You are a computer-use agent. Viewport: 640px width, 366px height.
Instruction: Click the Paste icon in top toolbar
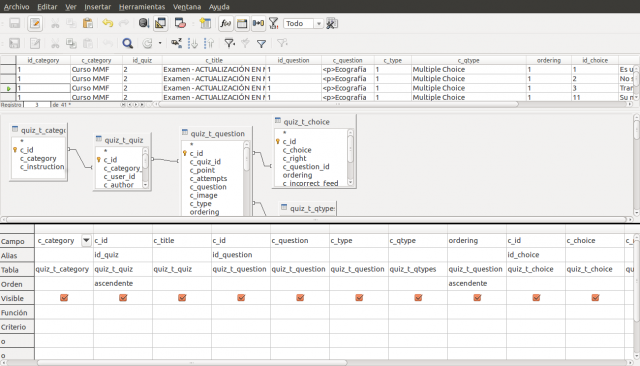tap(87, 24)
